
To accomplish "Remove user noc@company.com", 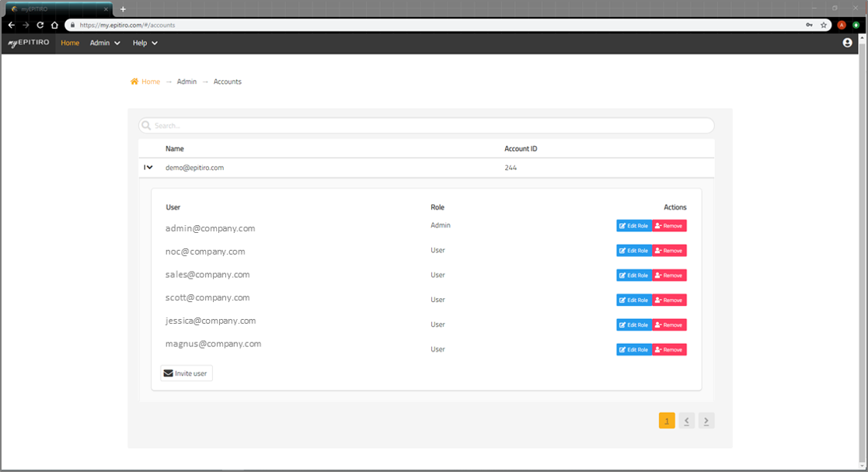I will [x=669, y=251].
